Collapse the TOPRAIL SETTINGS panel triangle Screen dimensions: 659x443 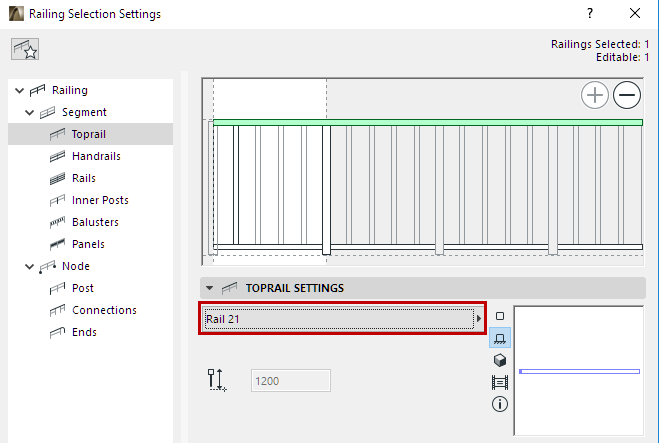[x=209, y=288]
